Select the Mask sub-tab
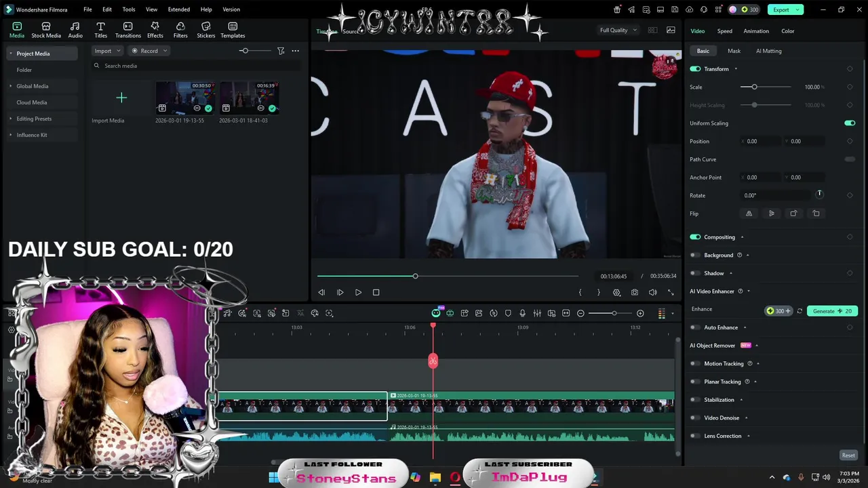 734,51
